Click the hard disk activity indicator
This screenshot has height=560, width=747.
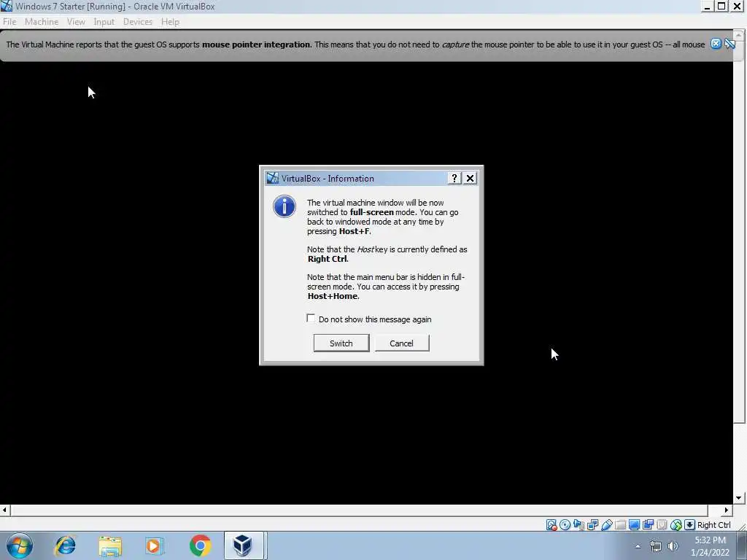(x=551, y=525)
